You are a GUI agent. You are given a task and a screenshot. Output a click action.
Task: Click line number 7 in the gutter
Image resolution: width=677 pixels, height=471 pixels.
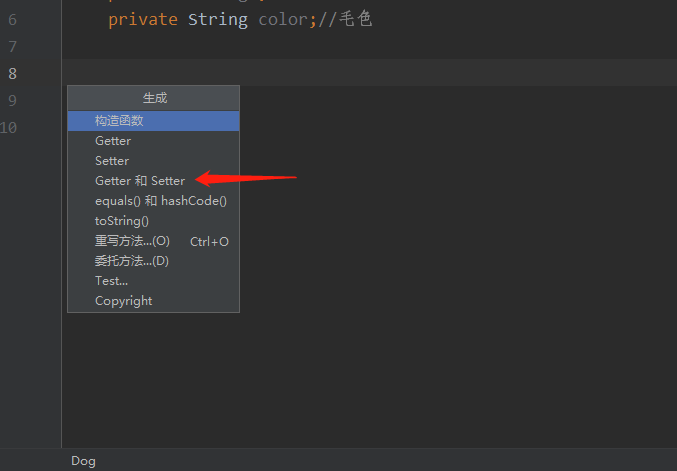coord(12,47)
